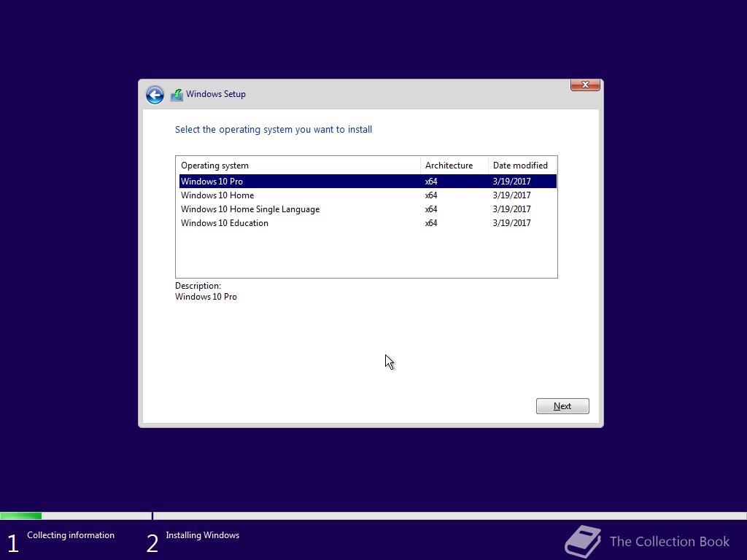
Task: Click x64 in the Windows 10 Education row
Action: (431, 223)
